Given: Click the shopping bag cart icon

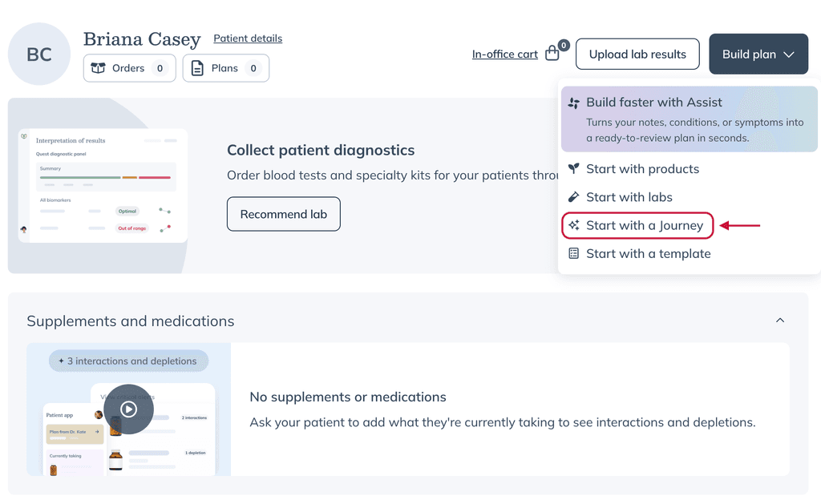Looking at the screenshot, I should (552, 53).
